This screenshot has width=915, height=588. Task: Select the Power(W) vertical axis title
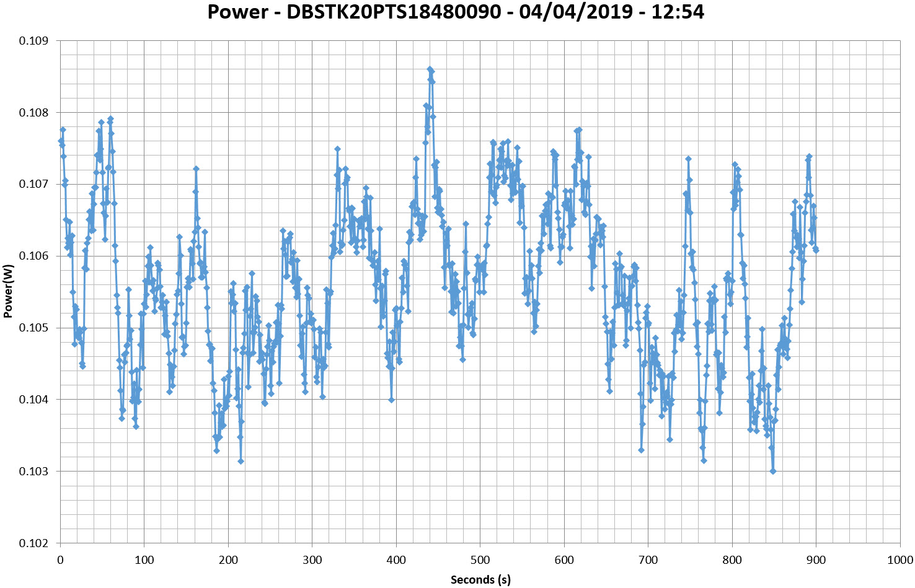pos(8,291)
